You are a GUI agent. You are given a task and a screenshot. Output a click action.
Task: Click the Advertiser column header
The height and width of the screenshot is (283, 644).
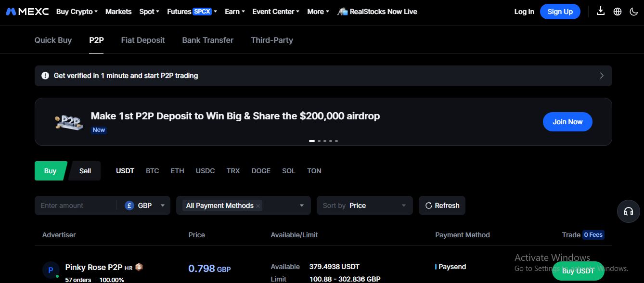coord(59,235)
